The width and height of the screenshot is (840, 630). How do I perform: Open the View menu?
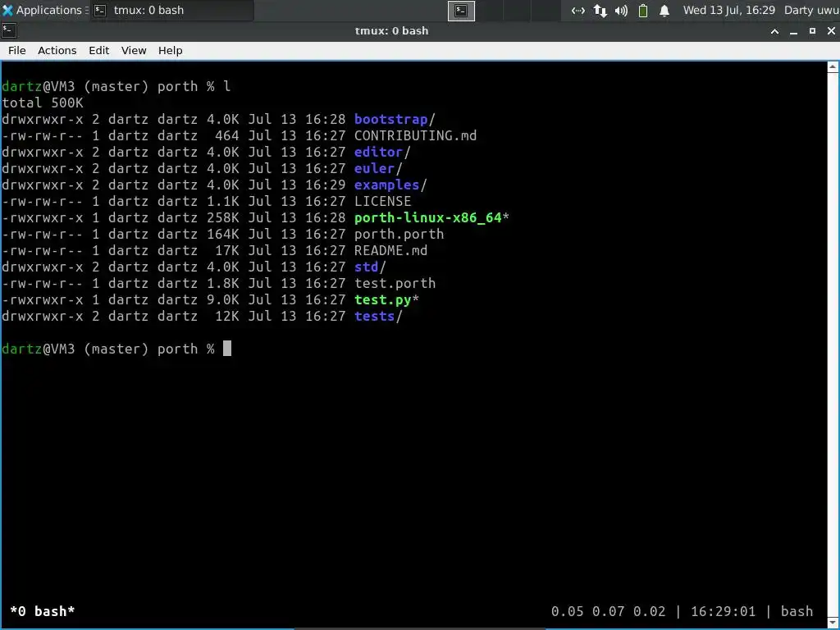pyautogui.click(x=134, y=50)
